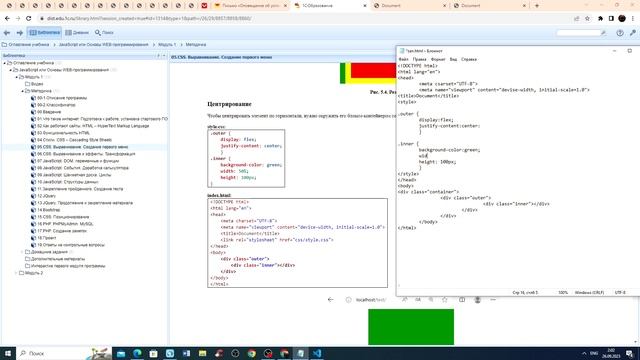
Task: Open the Видео folder in the tree
Action: coord(37,84)
